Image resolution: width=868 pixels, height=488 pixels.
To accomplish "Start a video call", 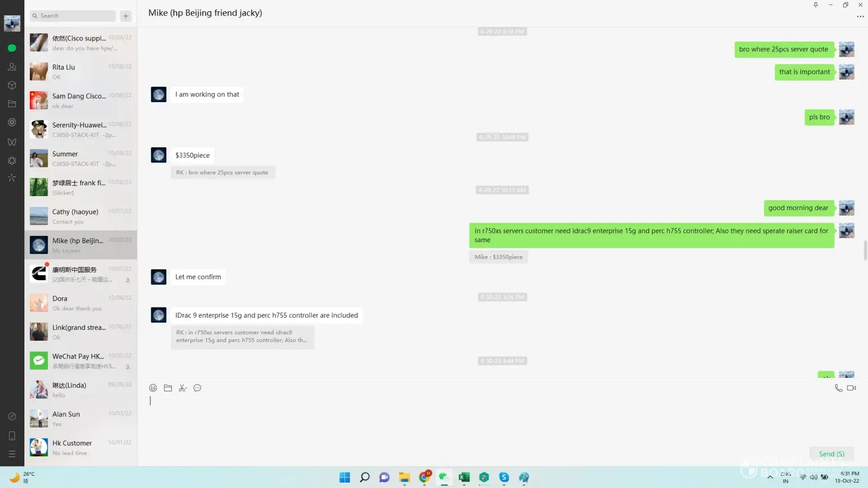I will tap(851, 388).
